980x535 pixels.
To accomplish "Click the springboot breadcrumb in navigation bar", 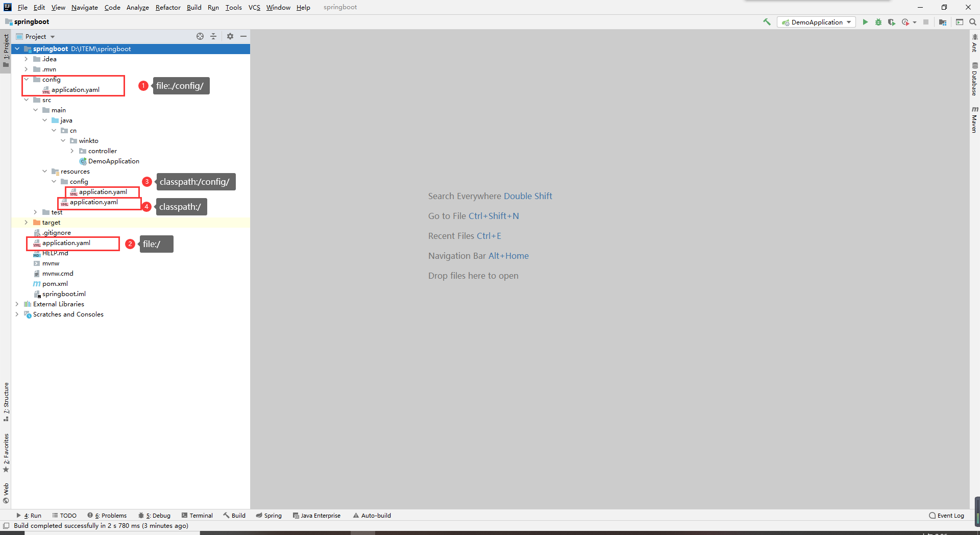I will pyautogui.click(x=31, y=21).
